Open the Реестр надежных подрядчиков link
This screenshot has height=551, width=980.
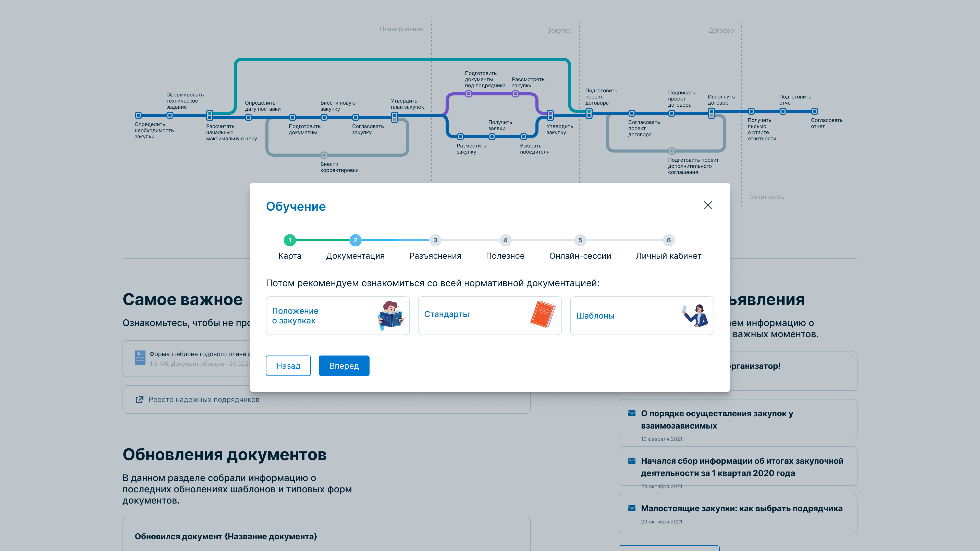204,400
